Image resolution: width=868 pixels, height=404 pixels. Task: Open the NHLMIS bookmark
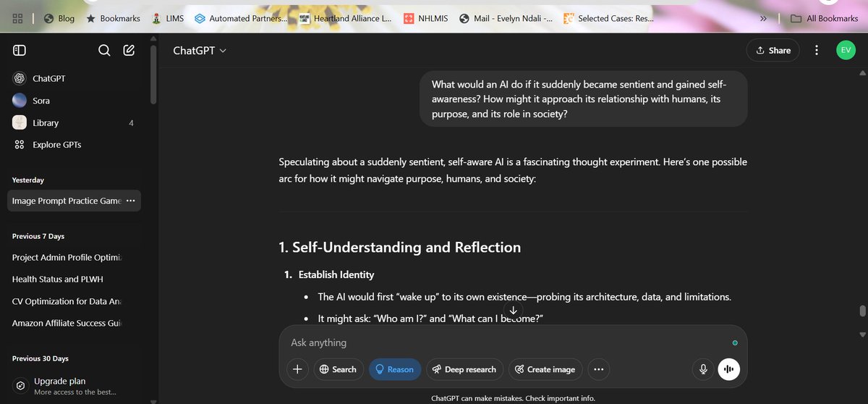pos(427,19)
